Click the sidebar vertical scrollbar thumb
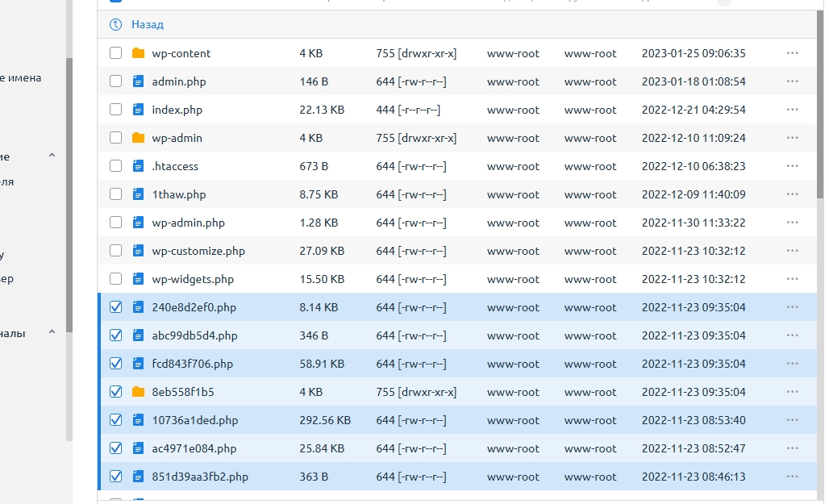The image size is (829, 504). point(69,194)
